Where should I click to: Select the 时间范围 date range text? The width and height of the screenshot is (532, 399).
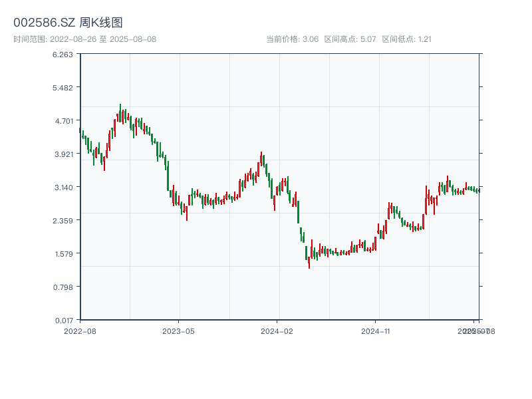[x=84, y=39]
